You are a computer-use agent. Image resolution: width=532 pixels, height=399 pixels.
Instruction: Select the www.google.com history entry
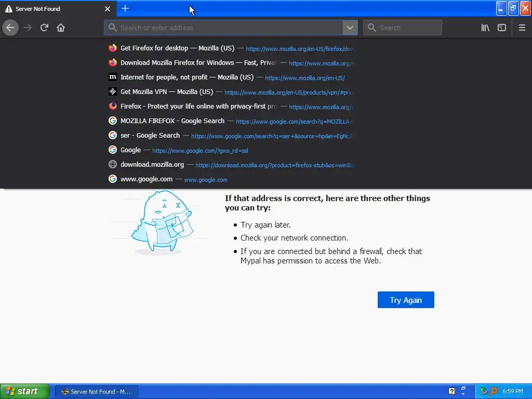[x=231, y=179]
